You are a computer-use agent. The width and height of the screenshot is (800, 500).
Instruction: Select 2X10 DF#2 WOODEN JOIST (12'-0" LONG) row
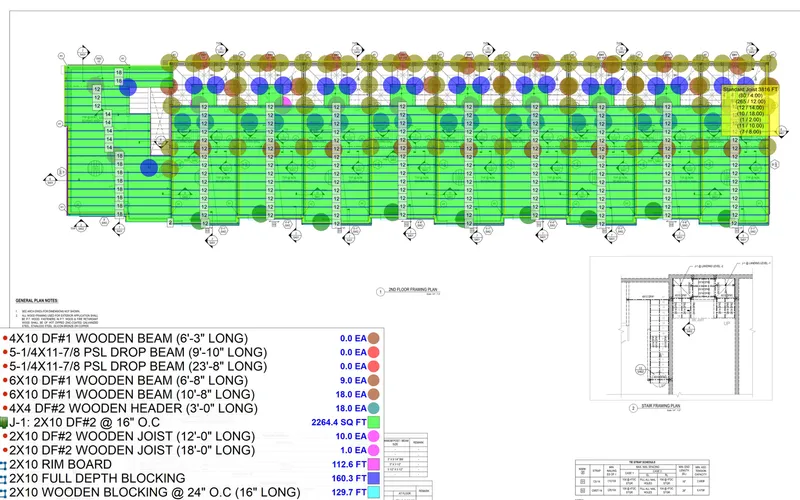[191, 436]
